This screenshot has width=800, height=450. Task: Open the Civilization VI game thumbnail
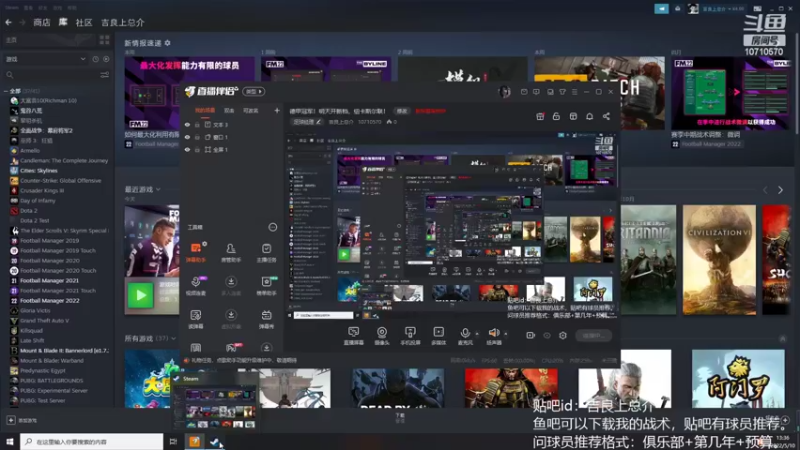[x=719, y=260]
